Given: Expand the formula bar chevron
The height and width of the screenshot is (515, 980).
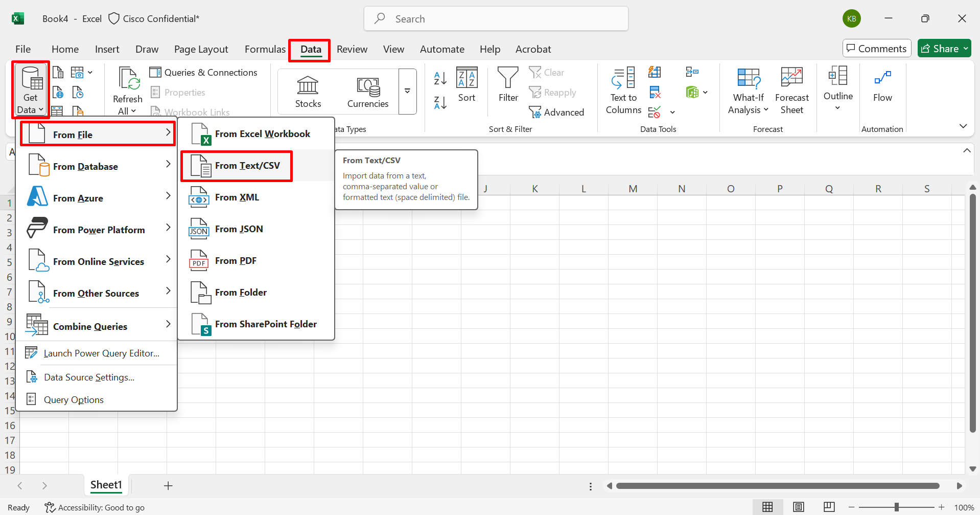Looking at the screenshot, I should [967, 150].
